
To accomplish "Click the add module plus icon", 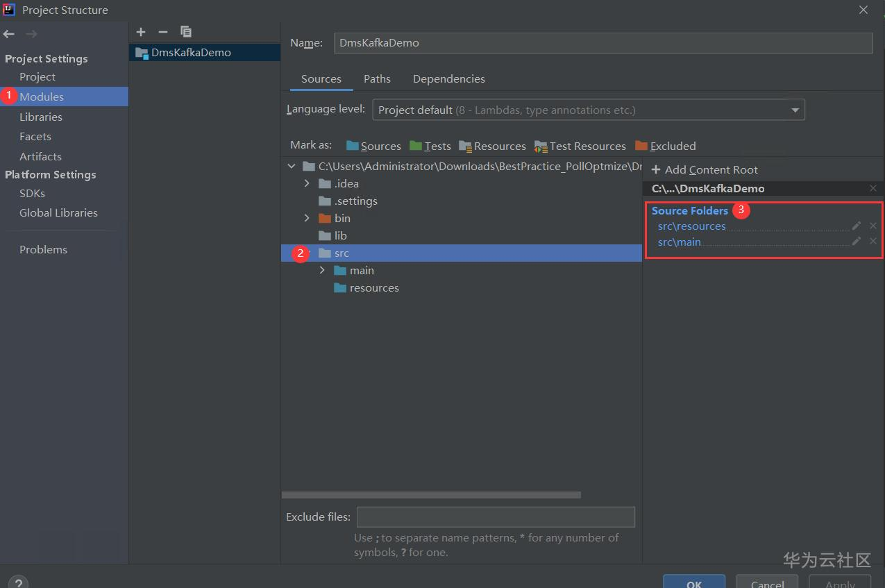I will pyautogui.click(x=141, y=32).
